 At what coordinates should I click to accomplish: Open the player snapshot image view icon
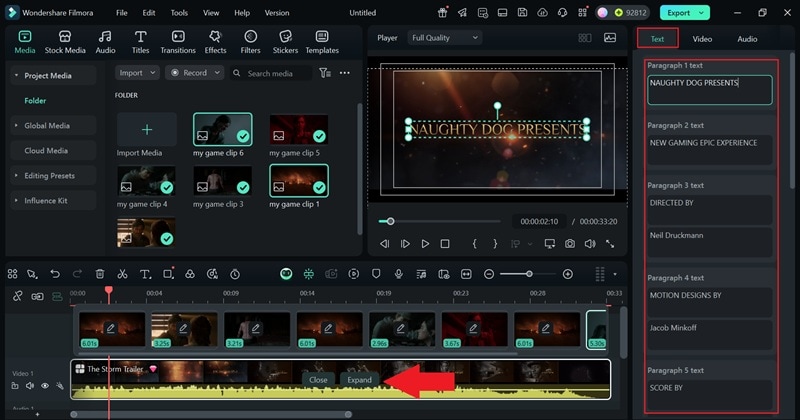coord(610,38)
